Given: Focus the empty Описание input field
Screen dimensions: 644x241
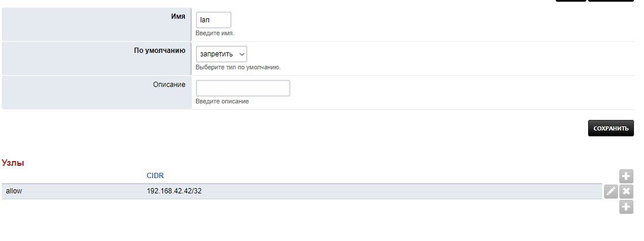Looking at the screenshot, I should (x=243, y=88).
